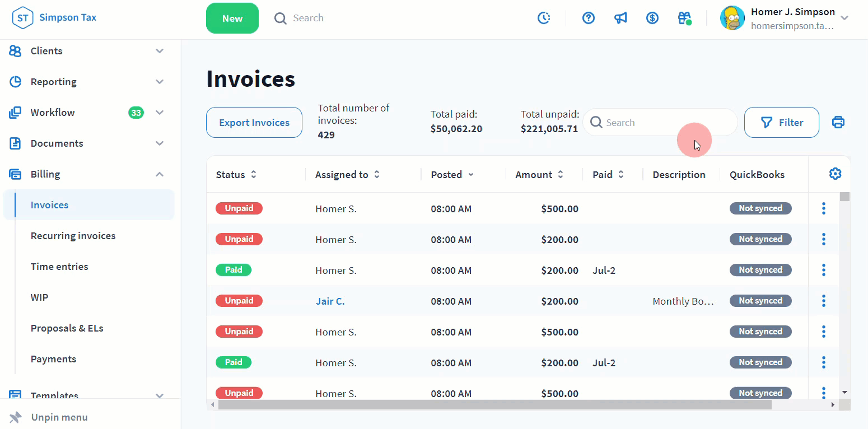Viewport: 868px width, 429px height.
Task: Click the Export Invoices button
Action: 254,123
